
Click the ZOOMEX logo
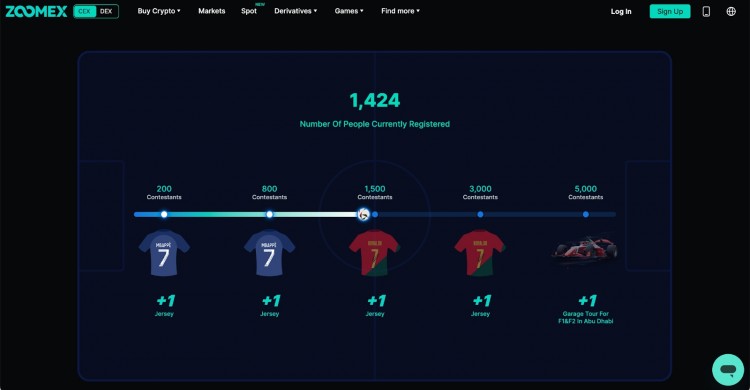(36, 11)
